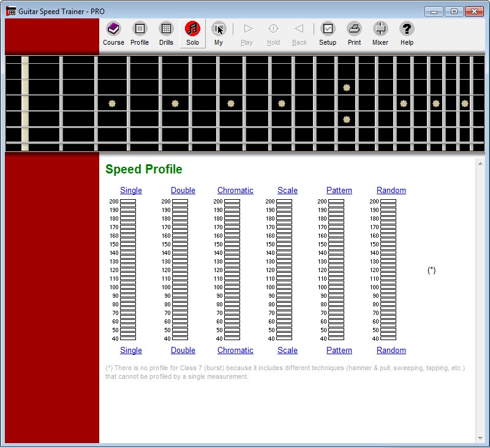Close the Guitar Speed Trainer window
Screen dimensions: 490x448
pos(474,12)
